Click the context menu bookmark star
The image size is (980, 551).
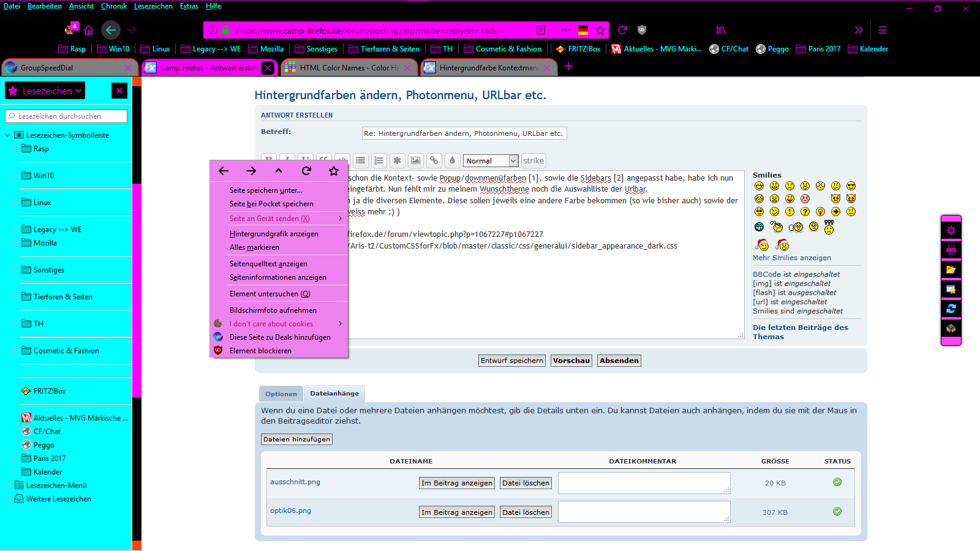334,171
